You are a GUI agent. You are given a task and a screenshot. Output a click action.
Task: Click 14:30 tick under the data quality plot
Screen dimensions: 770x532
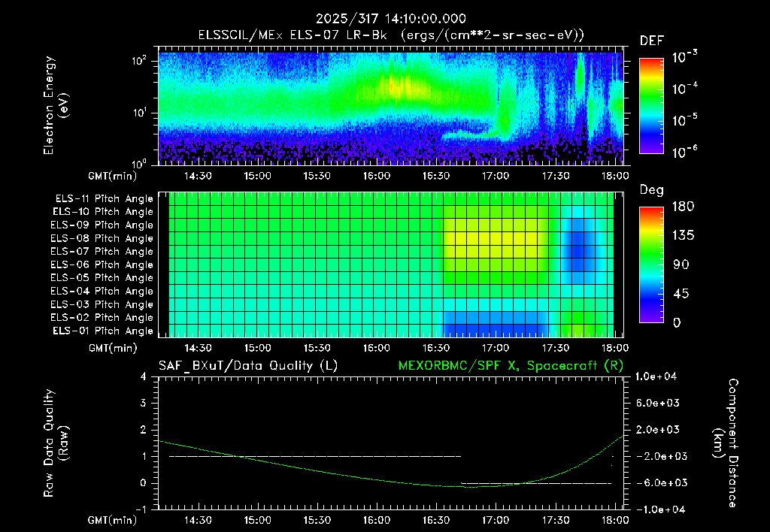(x=198, y=520)
